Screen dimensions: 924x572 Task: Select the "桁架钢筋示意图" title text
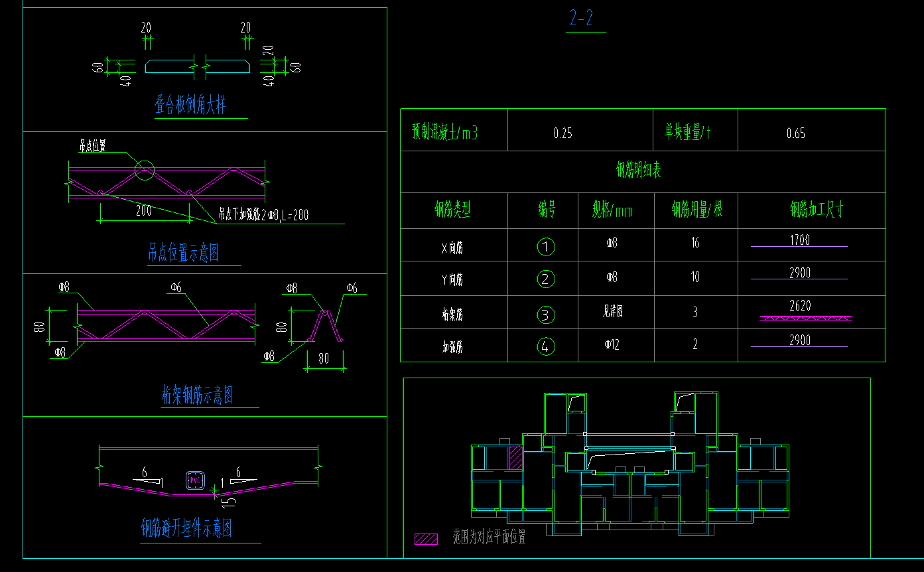(198, 395)
